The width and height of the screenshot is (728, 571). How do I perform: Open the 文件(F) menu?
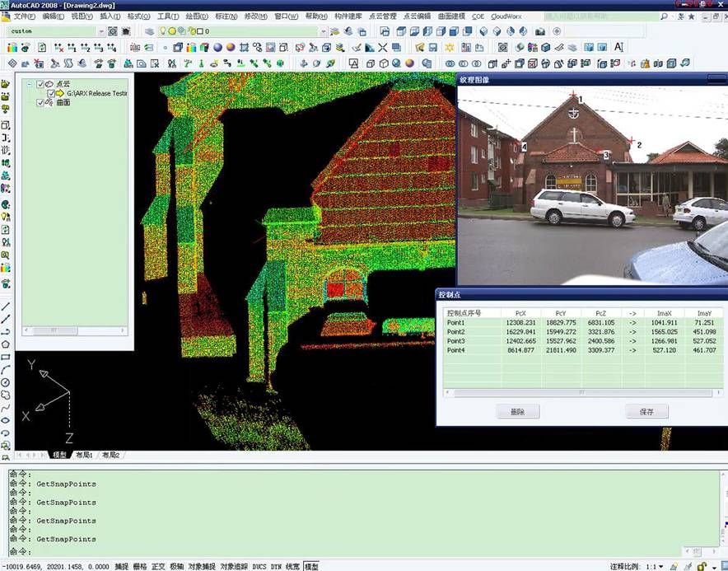25,16
